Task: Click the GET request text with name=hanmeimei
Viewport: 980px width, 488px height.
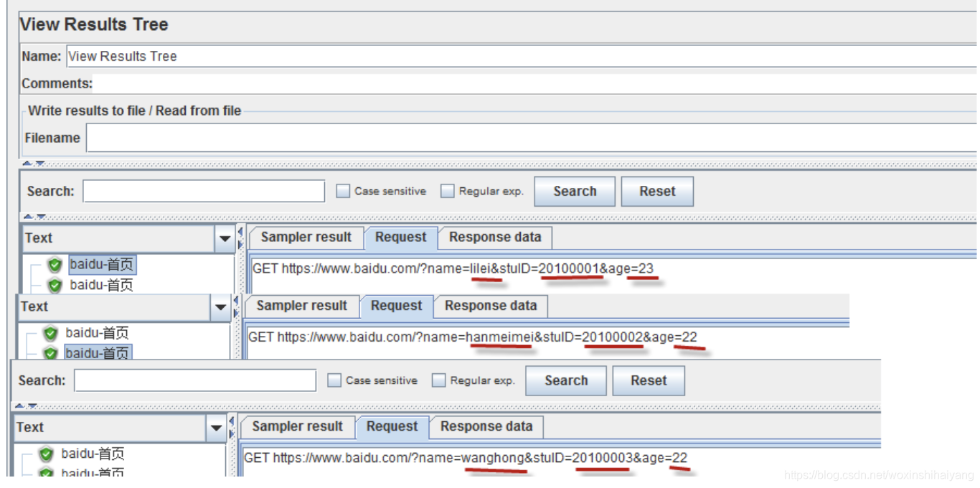Action: coord(473,337)
